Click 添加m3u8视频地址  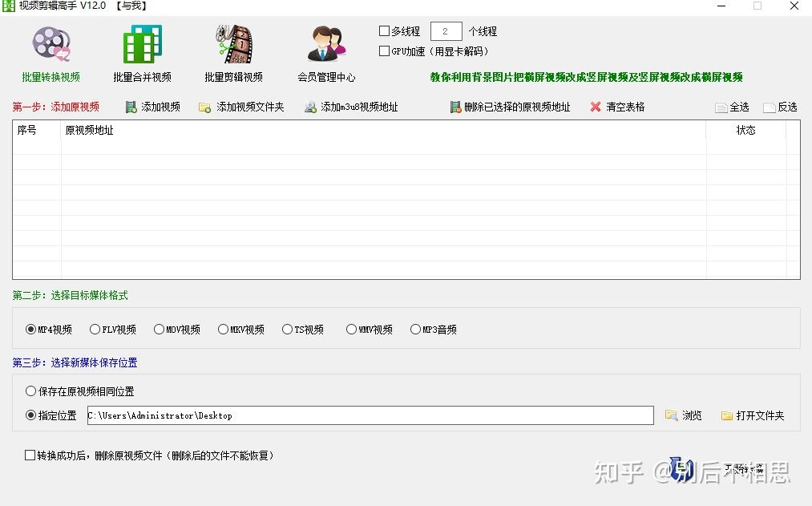pyautogui.click(x=351, y=106)
